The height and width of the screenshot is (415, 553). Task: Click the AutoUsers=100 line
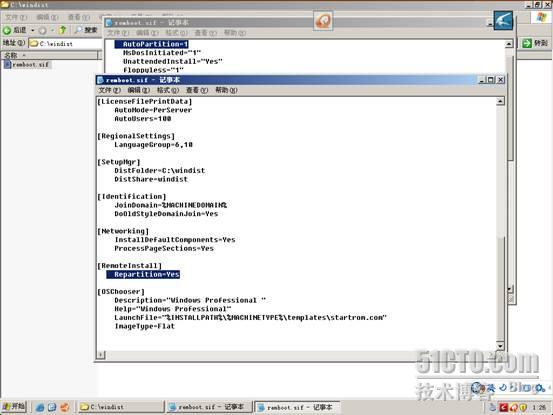click(143, 119)
